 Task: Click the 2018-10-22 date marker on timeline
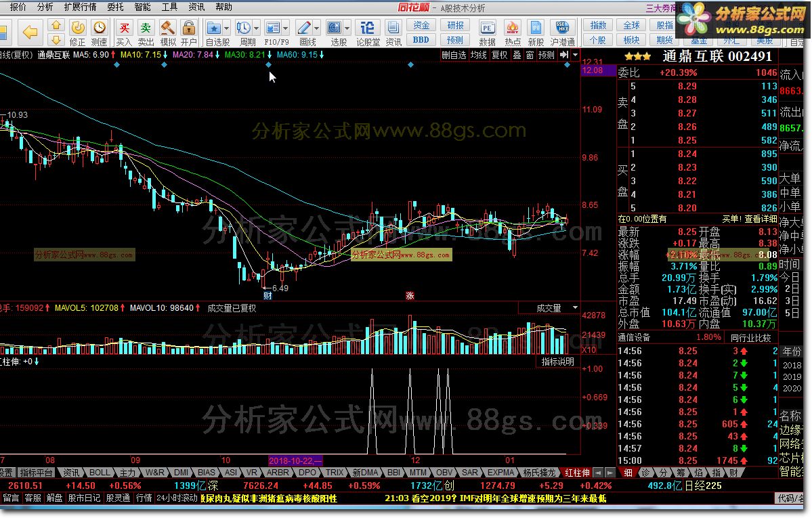[295, 460]
